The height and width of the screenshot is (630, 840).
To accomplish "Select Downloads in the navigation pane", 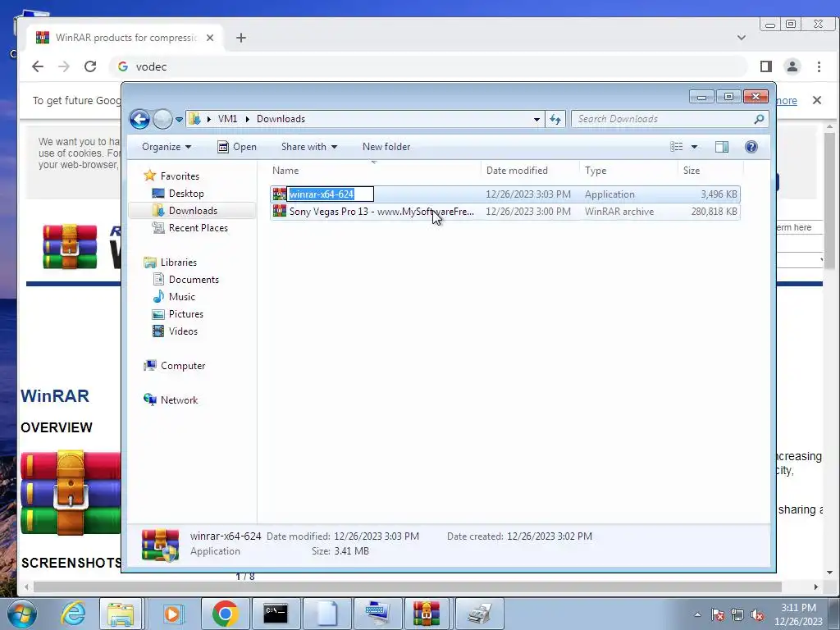I will tap(193, 211).
